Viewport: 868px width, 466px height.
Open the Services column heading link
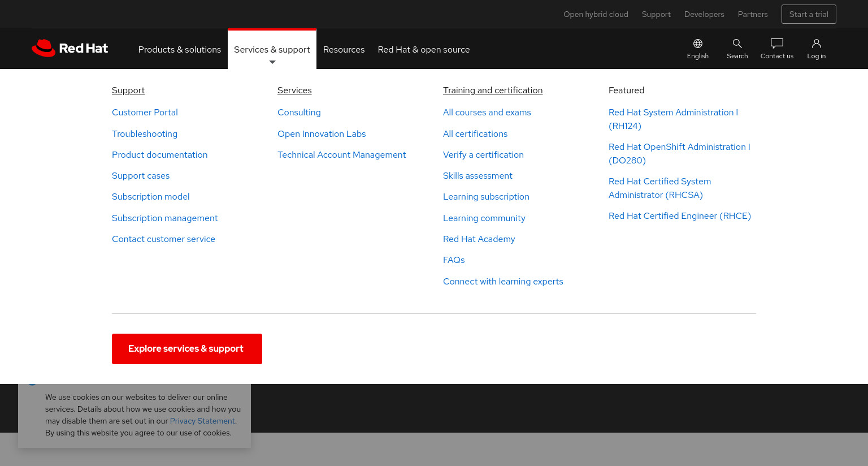[294, 90]
